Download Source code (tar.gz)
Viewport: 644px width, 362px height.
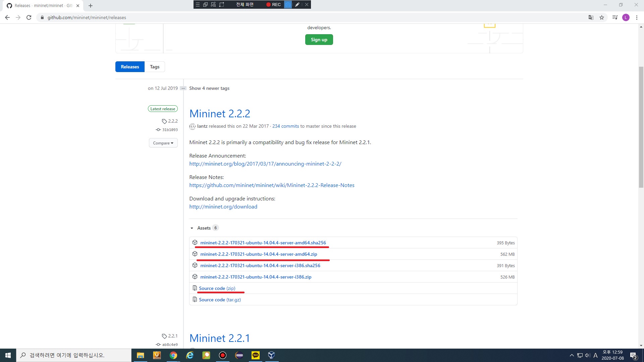pyautogui.click(x=220, y=300)
